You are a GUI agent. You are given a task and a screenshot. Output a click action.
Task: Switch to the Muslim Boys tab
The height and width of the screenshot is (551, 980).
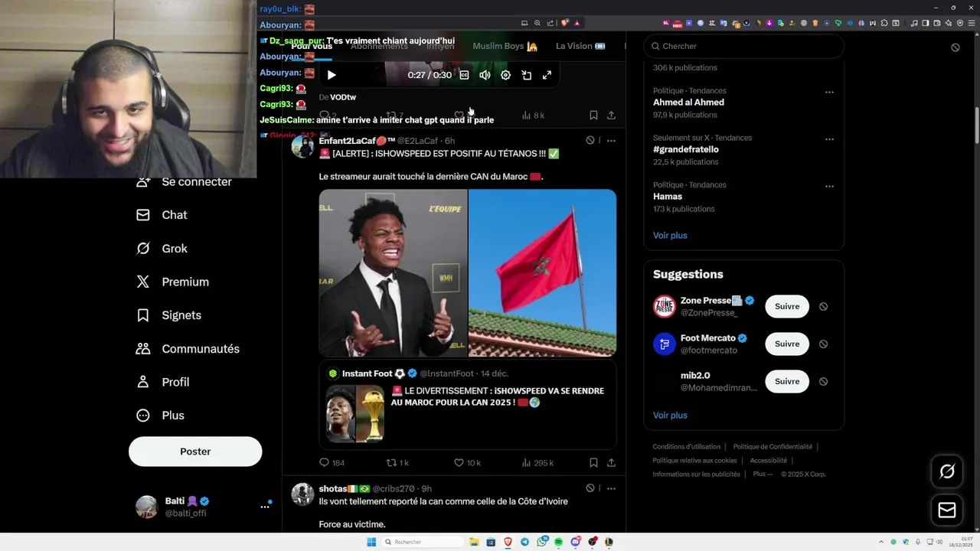505,46
